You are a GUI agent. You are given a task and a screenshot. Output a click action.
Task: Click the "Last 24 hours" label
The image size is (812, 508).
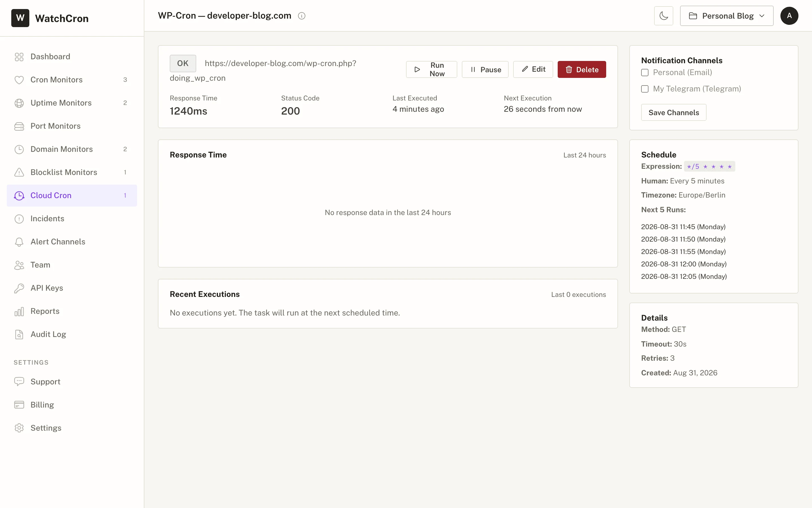pos(584,155)
